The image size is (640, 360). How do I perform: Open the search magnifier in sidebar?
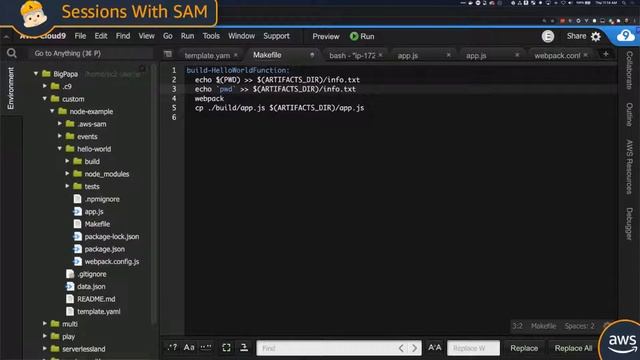pyautogui.click(x=11, y=53)
